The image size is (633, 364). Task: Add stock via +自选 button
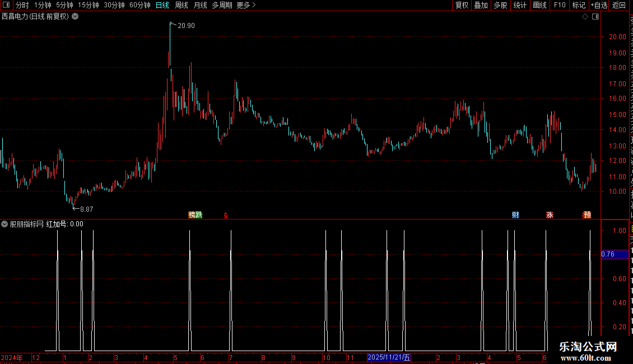click(x=599, y=5)
